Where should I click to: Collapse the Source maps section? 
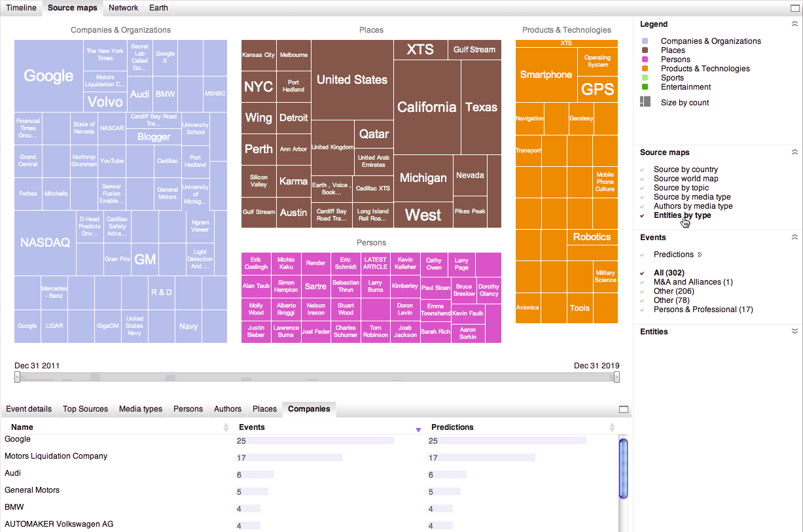click(794, 152)
